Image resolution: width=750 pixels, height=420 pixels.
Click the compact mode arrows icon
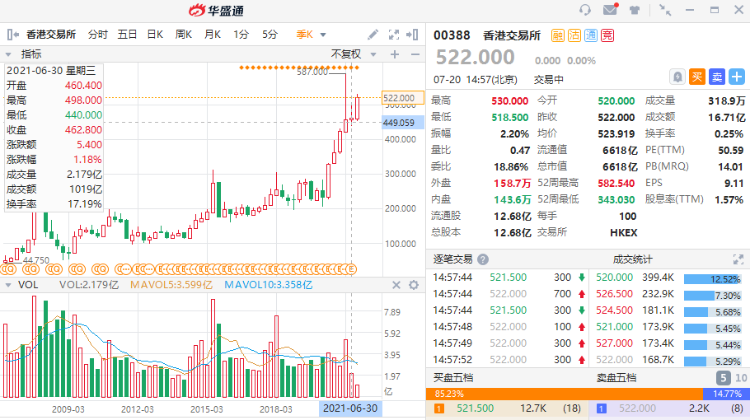pyautogui.click(x=665, y=10)
